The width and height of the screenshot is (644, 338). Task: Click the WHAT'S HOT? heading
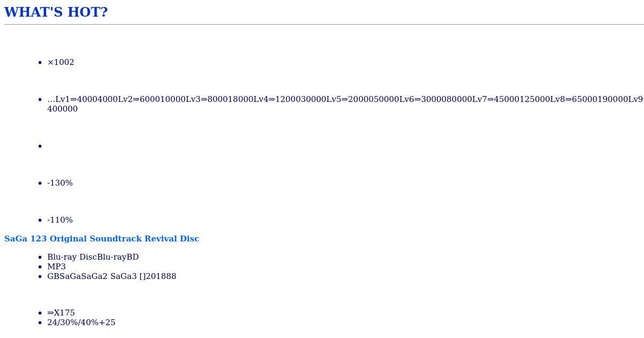56,12
